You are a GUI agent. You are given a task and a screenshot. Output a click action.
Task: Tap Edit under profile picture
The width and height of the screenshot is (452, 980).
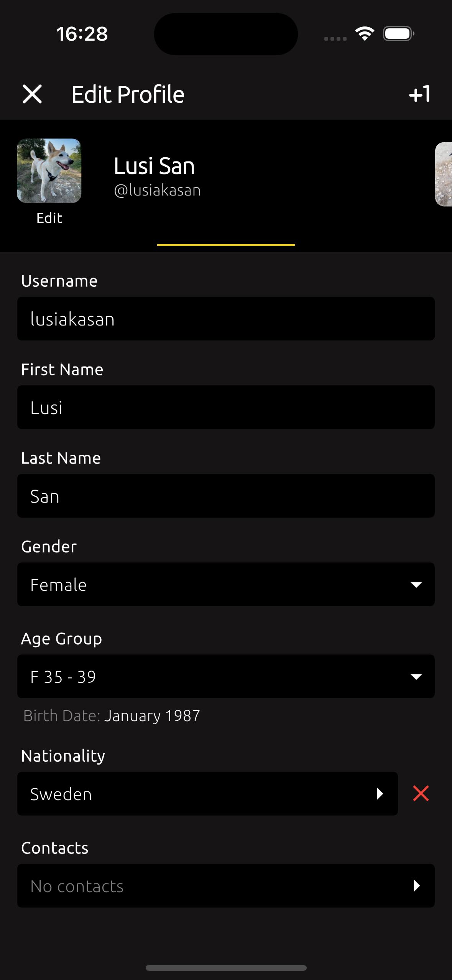(x=49, y=218)
